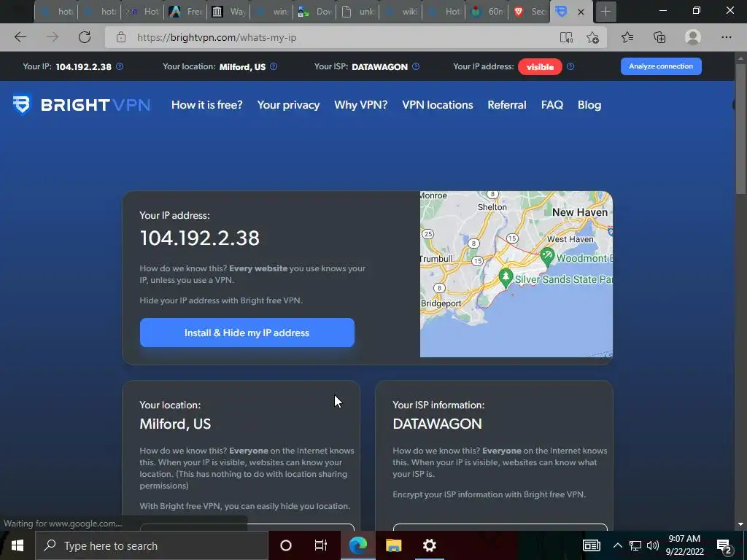The height and width of the screenshot is (560, 747).
Task: Open the Your privacy menu item
Action: click(288, 105)
